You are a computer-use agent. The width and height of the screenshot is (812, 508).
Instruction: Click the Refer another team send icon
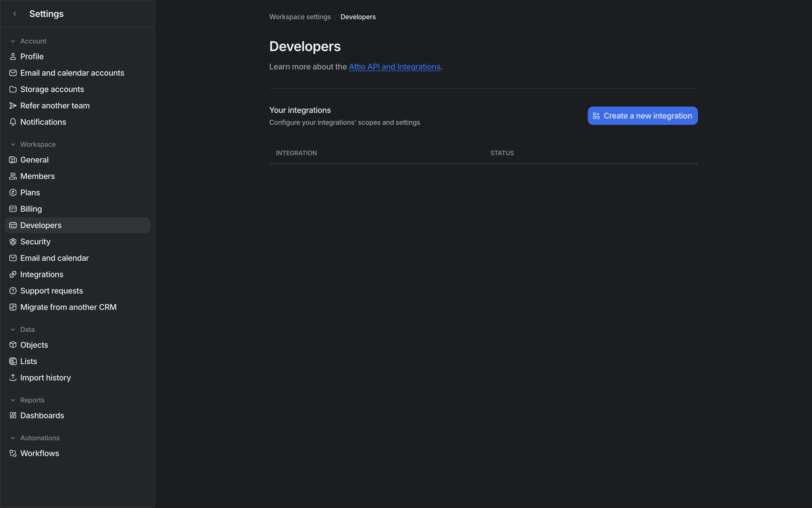(x=13, y=106)
